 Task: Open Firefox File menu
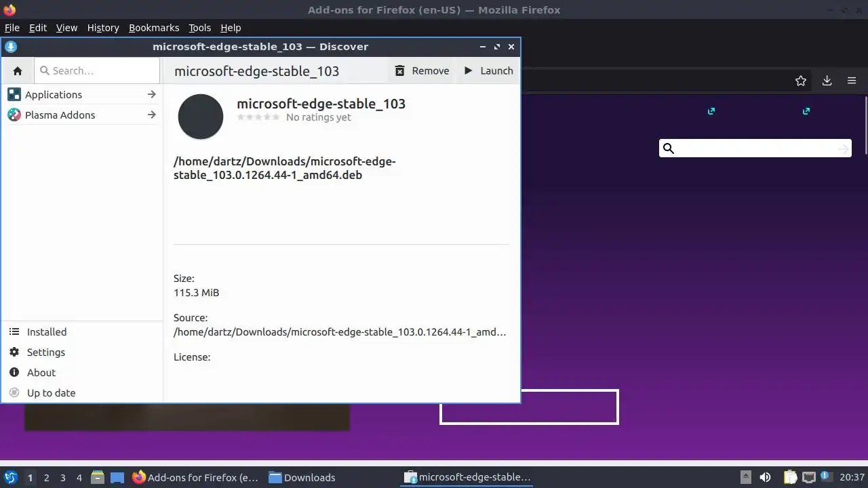click(12, 28)
